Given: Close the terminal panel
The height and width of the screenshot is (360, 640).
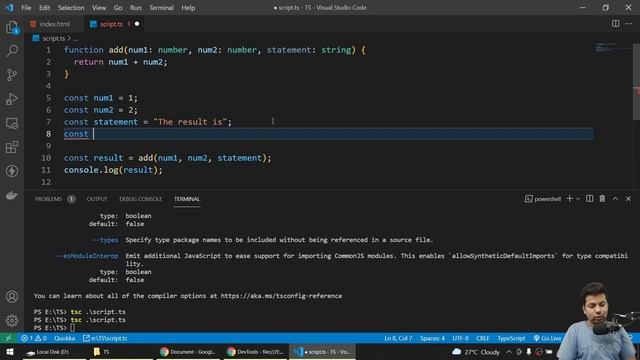Looking at the screenshot, I should click(x=629, y=199).
